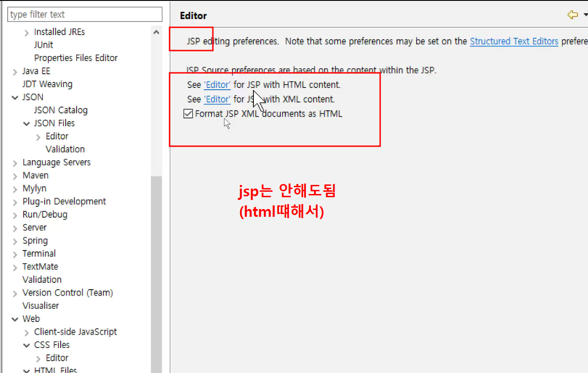The height and width of the screenshot is (373, 588).
Task: Select the top-level Validation preference page
Action: [x=42, y=280]
